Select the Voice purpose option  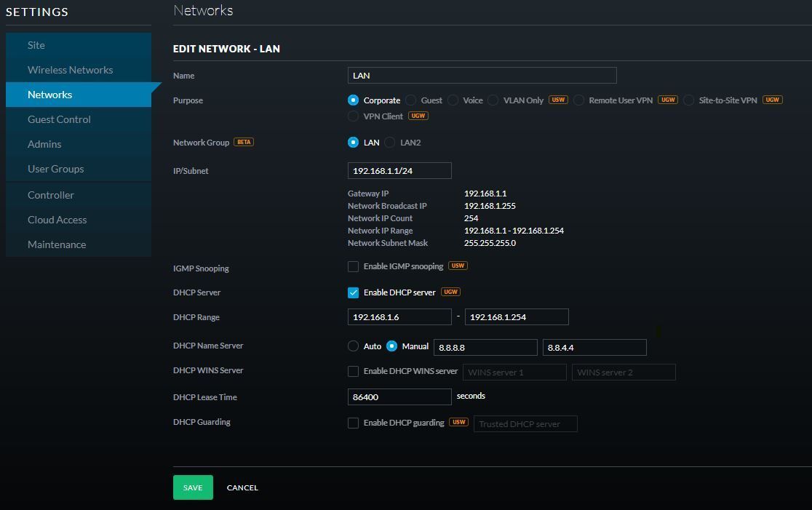click(453, 100)
